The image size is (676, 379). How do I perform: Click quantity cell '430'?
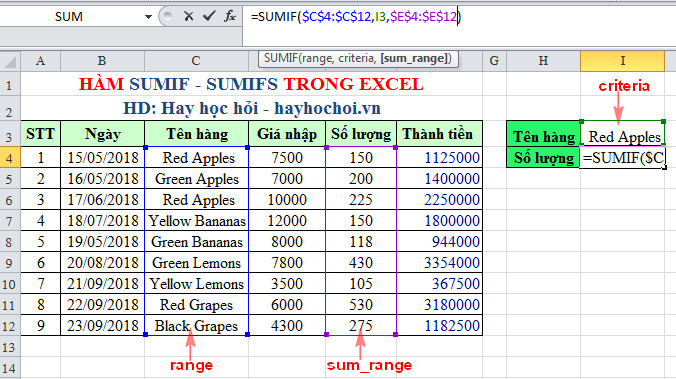(361, 263)
